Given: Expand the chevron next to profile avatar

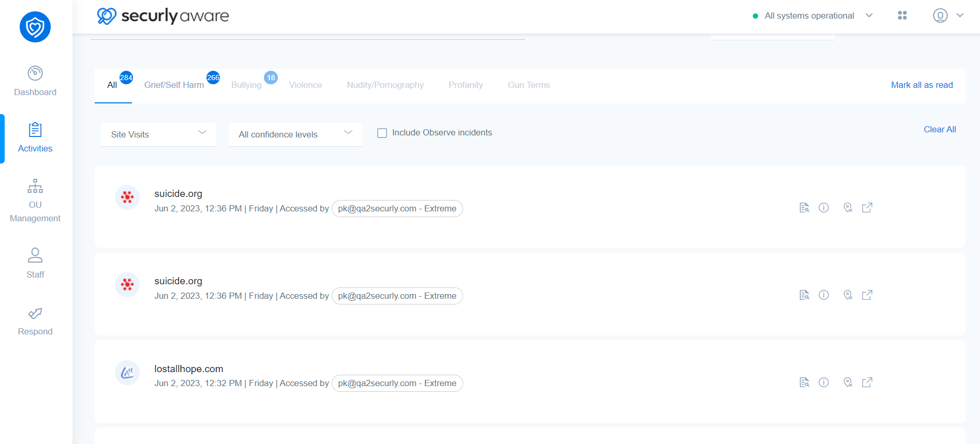Looking at the screenshot, I should click(960, 16).
